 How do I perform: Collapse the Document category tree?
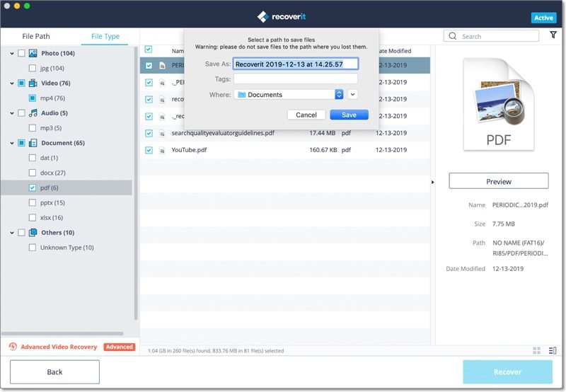point(12,144)
